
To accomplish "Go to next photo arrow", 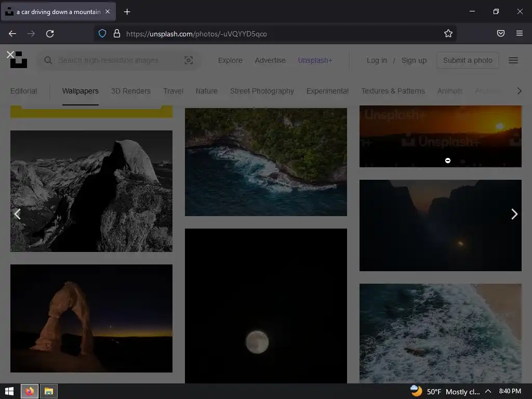I will [514, 214].
